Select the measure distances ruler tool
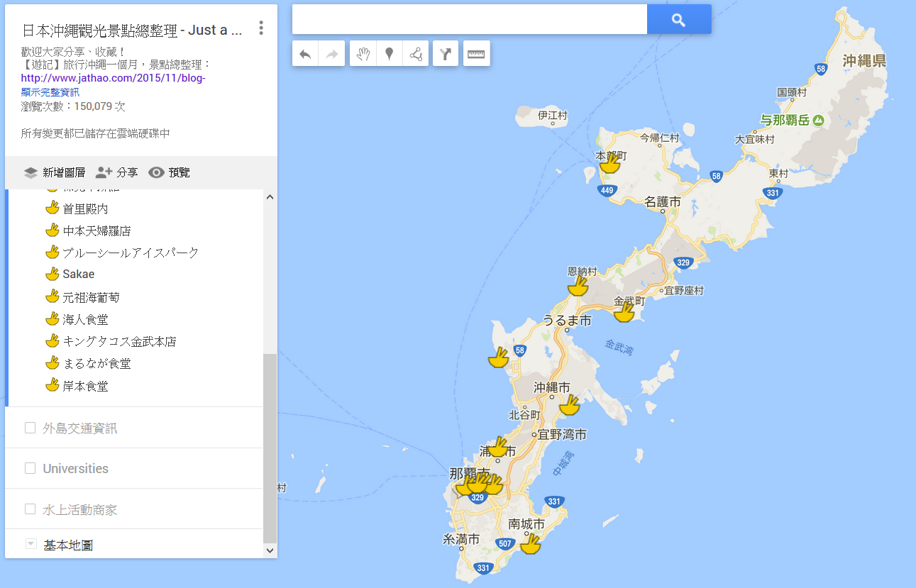 (x=476, y=53)
